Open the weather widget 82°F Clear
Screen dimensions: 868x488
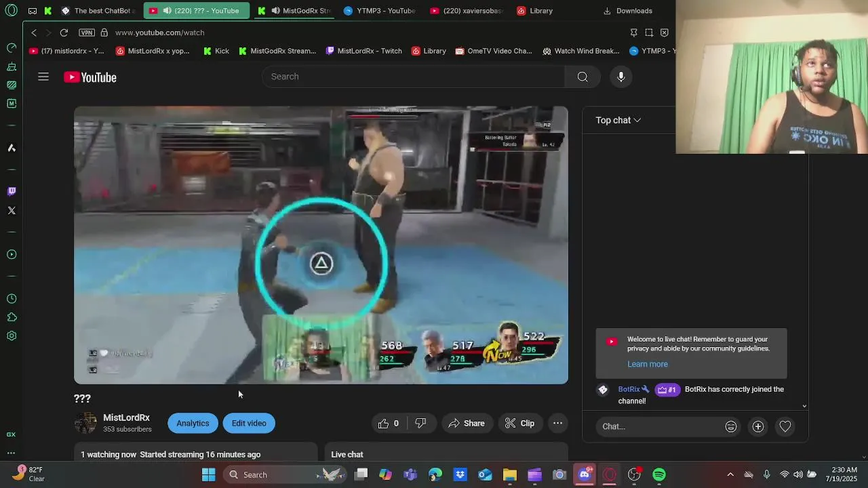click(x=28, y=474)
